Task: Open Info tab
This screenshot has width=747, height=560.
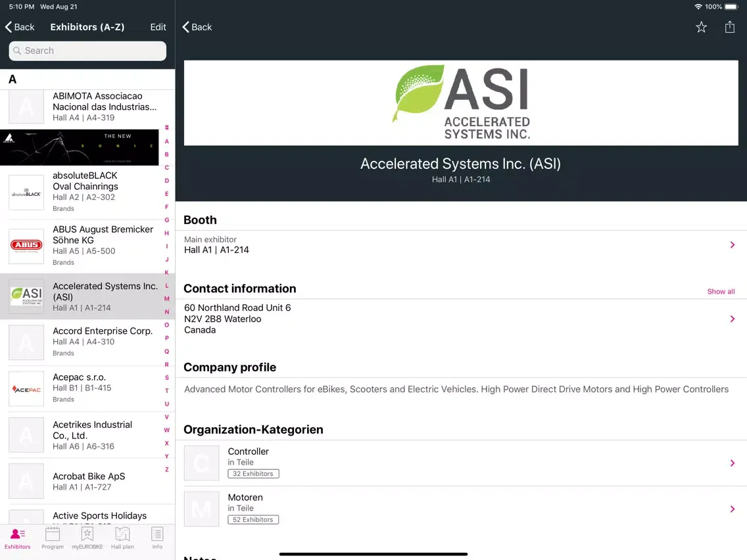Action: pos(157,538)
